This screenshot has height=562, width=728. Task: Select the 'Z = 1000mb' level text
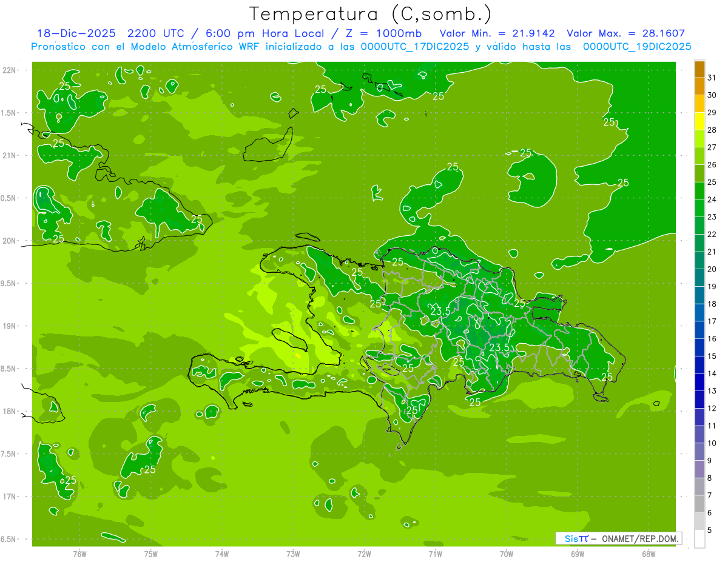pyautogui.click(x=383, y=33)
